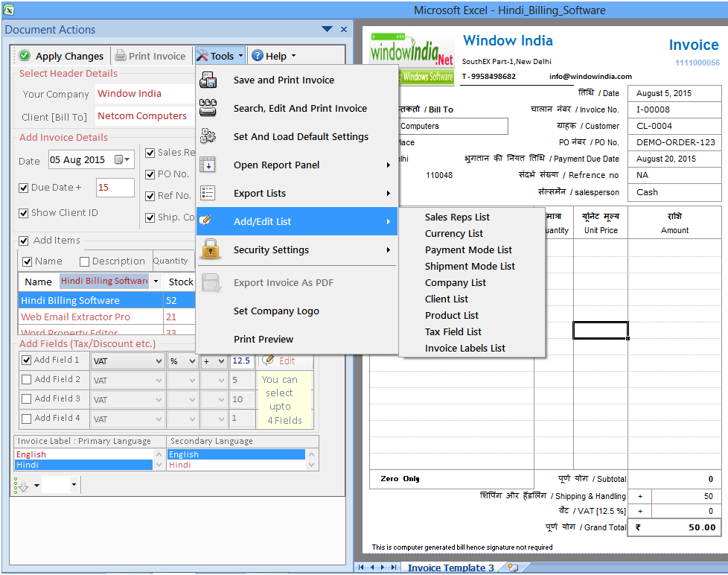Click the toolbar options icon at panel bottom
This screenshot has height=575, width=728.
22,486
